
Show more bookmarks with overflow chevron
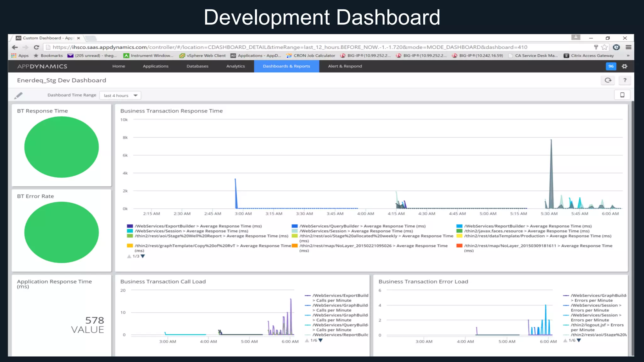[628, 56]
